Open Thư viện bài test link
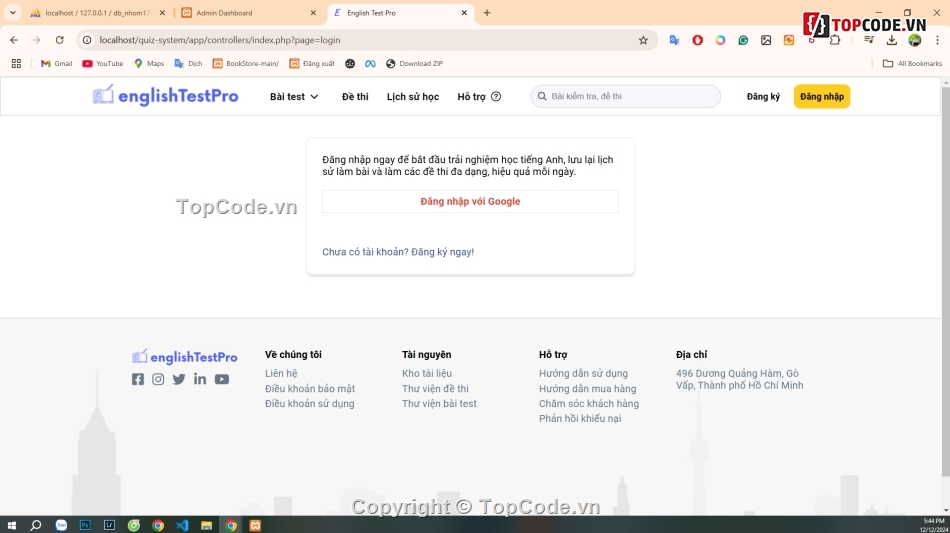The image size is (950, 533). [x=439, y=403]
